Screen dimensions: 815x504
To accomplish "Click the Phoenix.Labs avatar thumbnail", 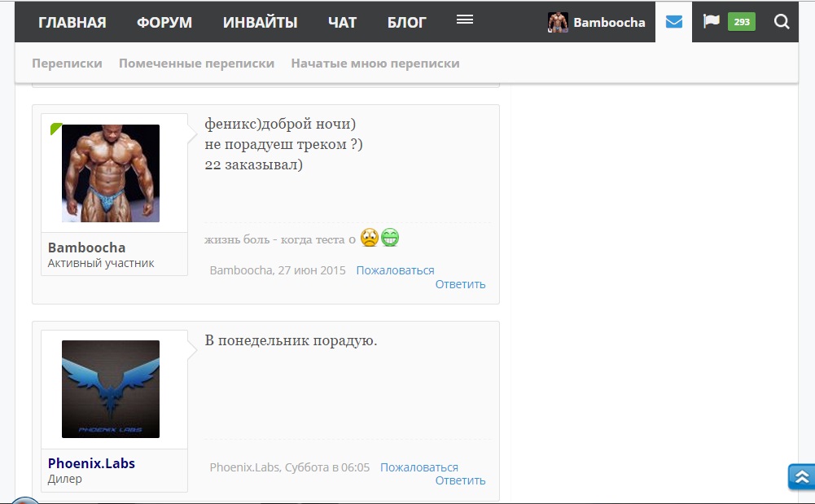I will point(111,389).
